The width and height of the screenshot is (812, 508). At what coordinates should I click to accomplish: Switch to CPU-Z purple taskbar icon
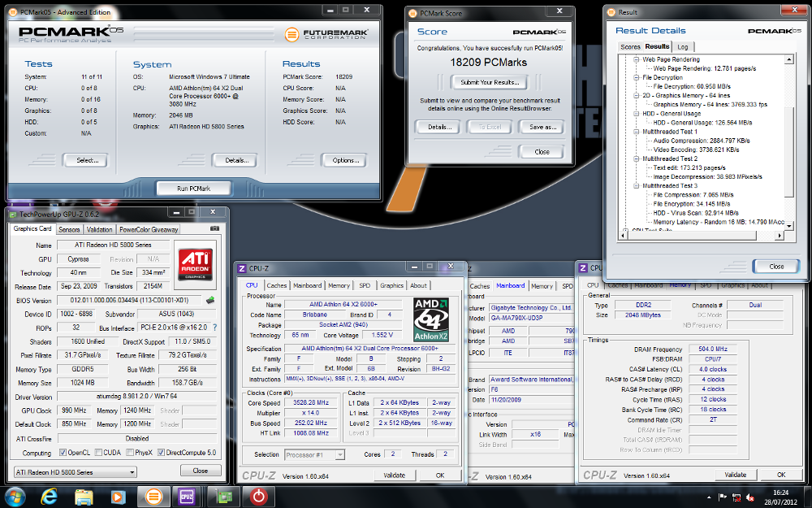point(187,497)
